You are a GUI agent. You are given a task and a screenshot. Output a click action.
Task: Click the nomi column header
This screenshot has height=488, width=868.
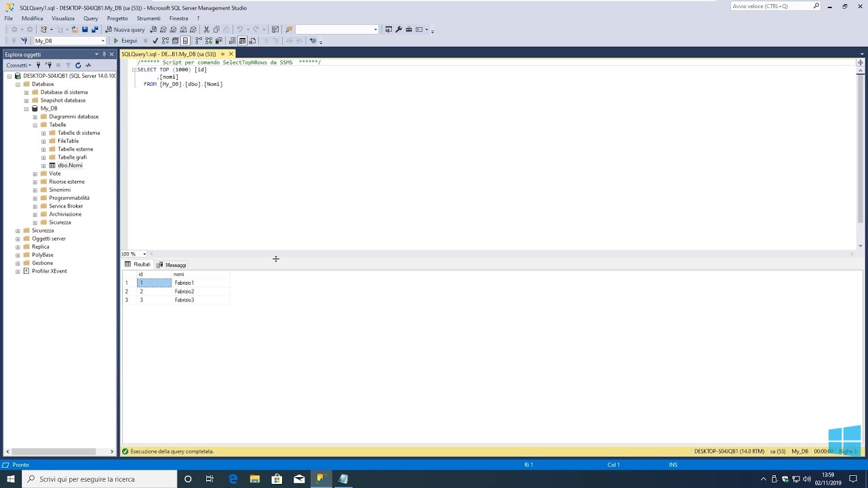coord(201,274)
